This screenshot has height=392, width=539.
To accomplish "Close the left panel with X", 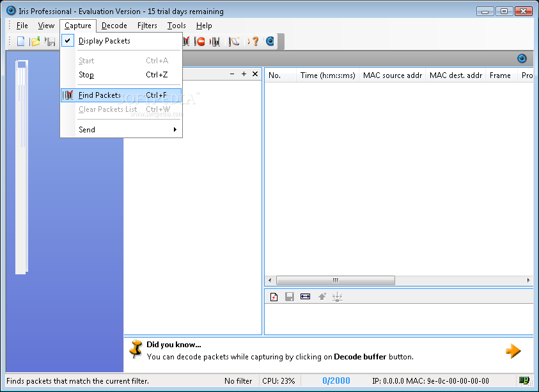I will pos(255,74).
